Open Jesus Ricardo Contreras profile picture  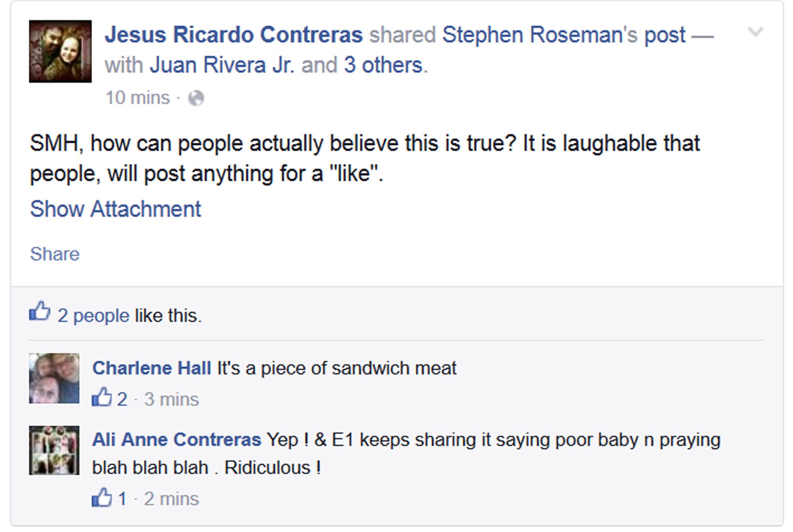[60, 51]
